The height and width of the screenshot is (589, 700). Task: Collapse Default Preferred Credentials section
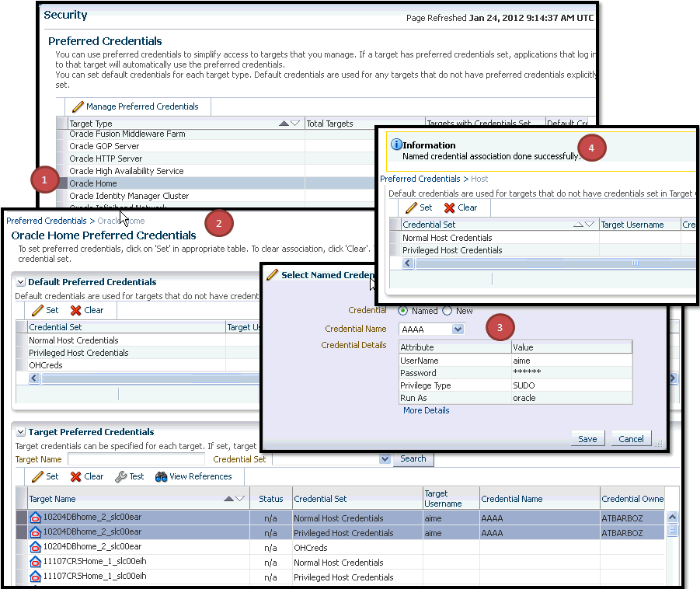(20, 282)
